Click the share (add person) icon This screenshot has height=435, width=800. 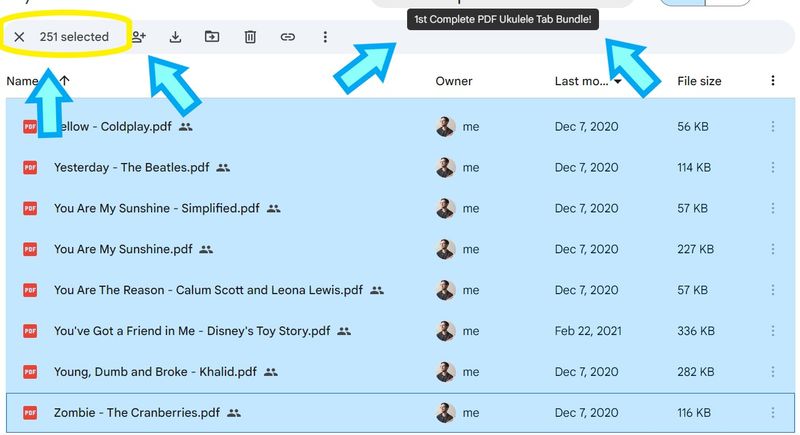point(138,37)
